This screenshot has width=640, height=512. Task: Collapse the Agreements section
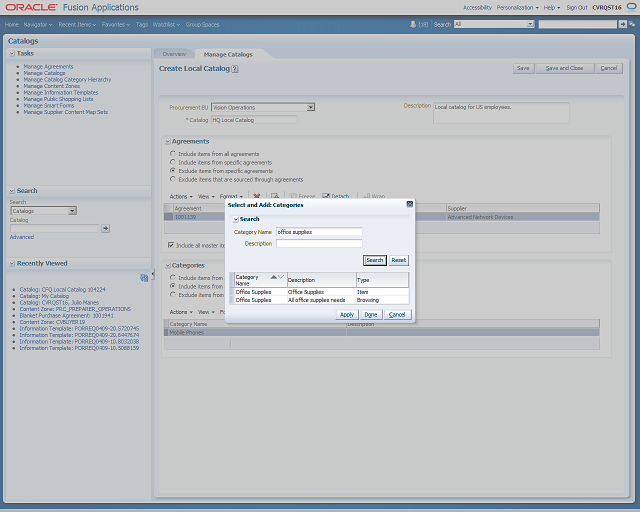tap(168, 142)
